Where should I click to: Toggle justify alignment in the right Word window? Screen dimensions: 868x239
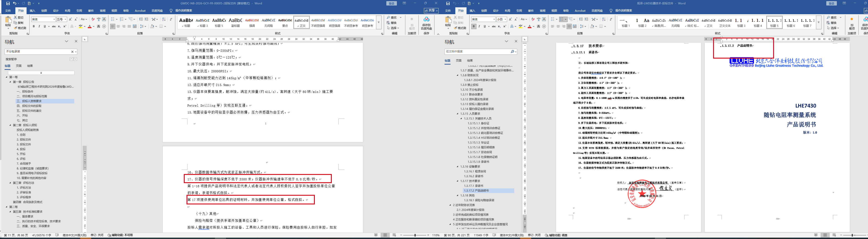(569, 26)
